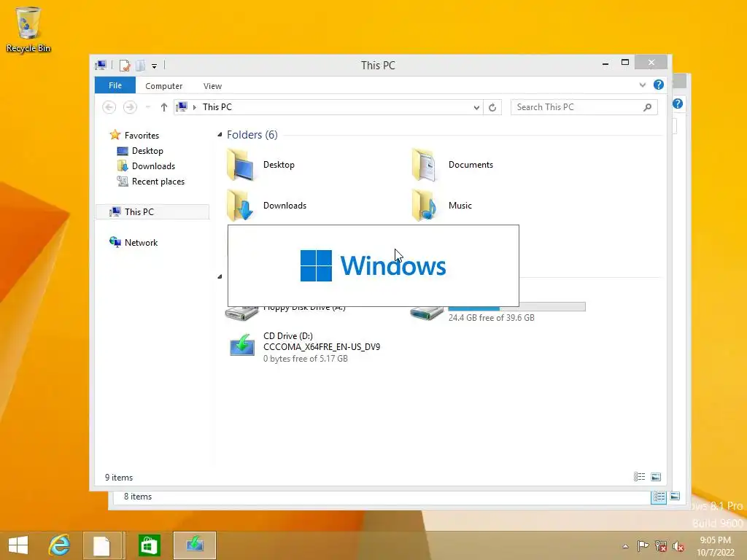Click 0 bytes free of 5.17 GB
The image size is (747, 560).
[306, 359]
